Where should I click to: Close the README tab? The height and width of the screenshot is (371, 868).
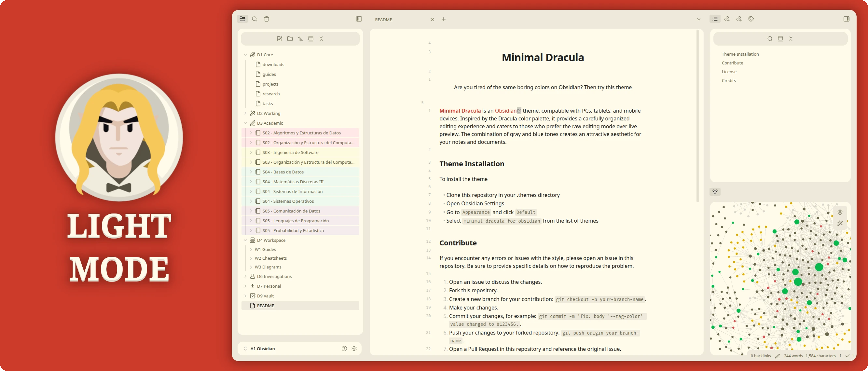tap(432, 20)
